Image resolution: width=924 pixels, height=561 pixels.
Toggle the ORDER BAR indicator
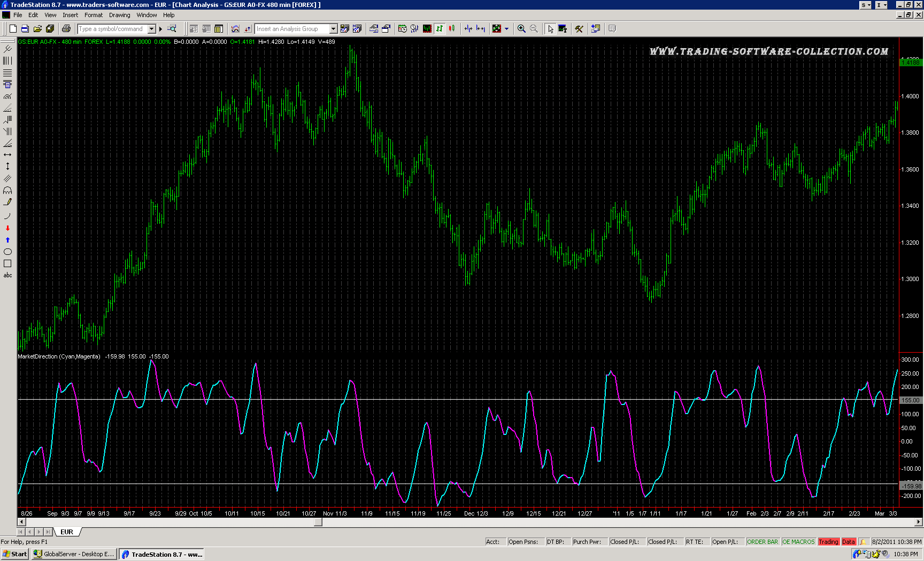pyautogui.click(x=762, y=542)
